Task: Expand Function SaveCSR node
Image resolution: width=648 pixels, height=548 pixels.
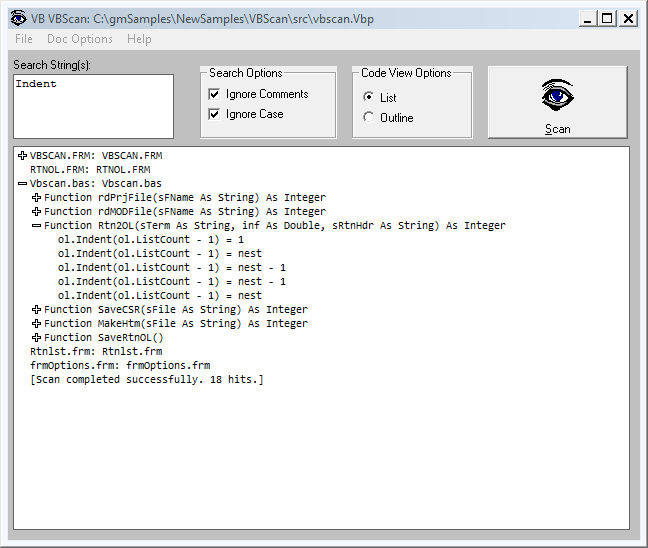Action: (x=36, y=310)
